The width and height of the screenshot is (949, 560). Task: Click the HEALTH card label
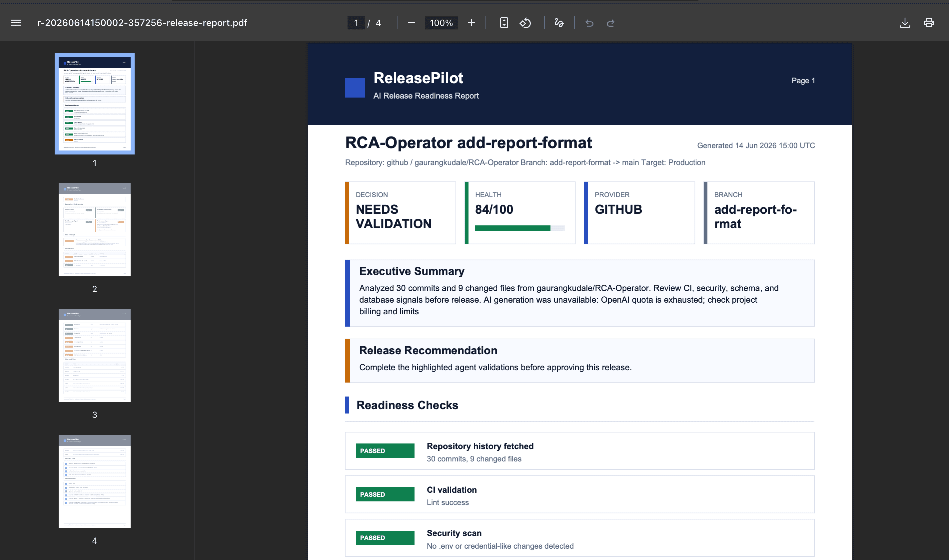coord(488,195)
